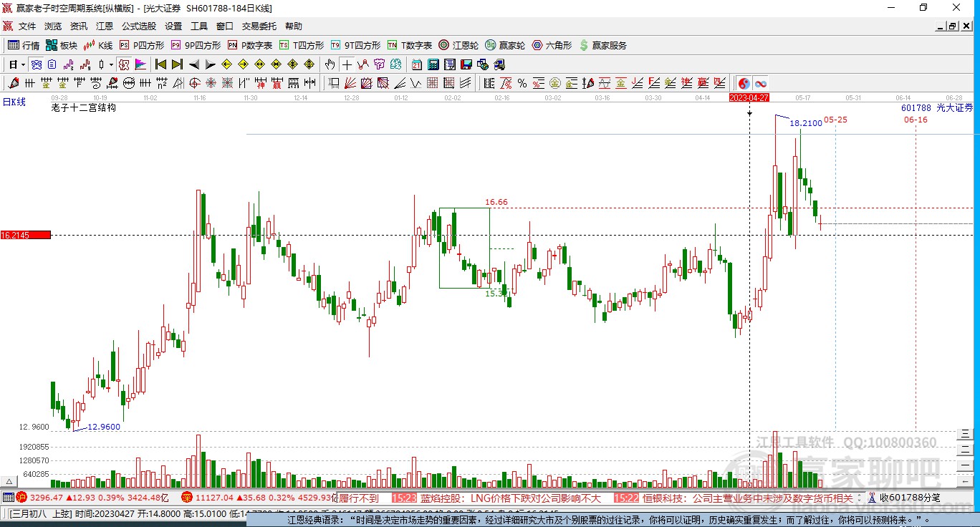Open the 公式选股 menu
The width and height of the screenshot is (980, 527).
(x=139, y=26)
